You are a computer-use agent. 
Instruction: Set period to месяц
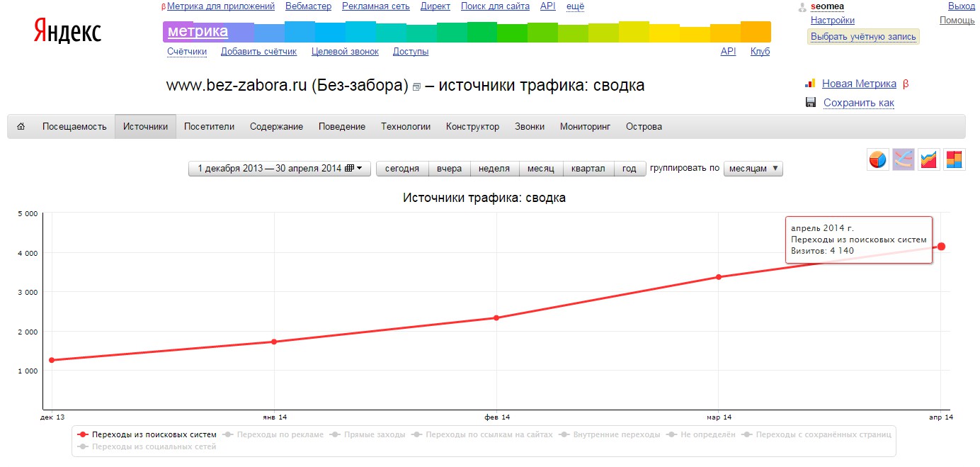click(x=541, y=169)
